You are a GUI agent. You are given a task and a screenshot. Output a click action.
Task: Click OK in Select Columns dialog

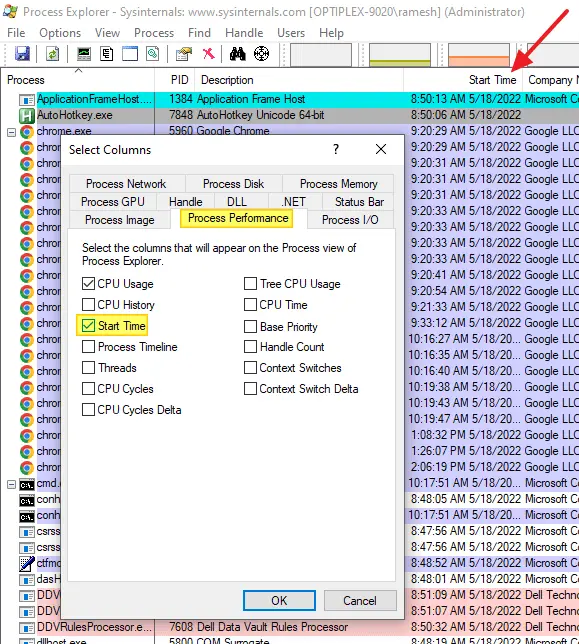point(279,600)
